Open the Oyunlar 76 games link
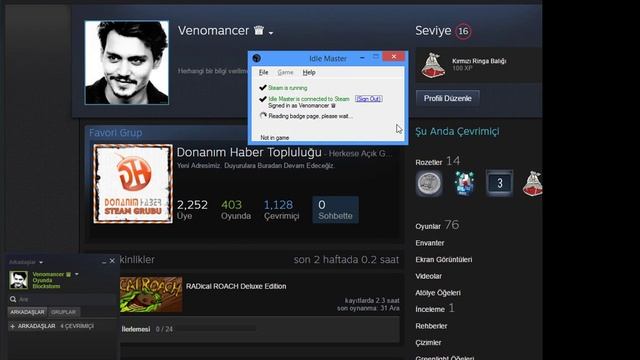 [x=437, y=225]
